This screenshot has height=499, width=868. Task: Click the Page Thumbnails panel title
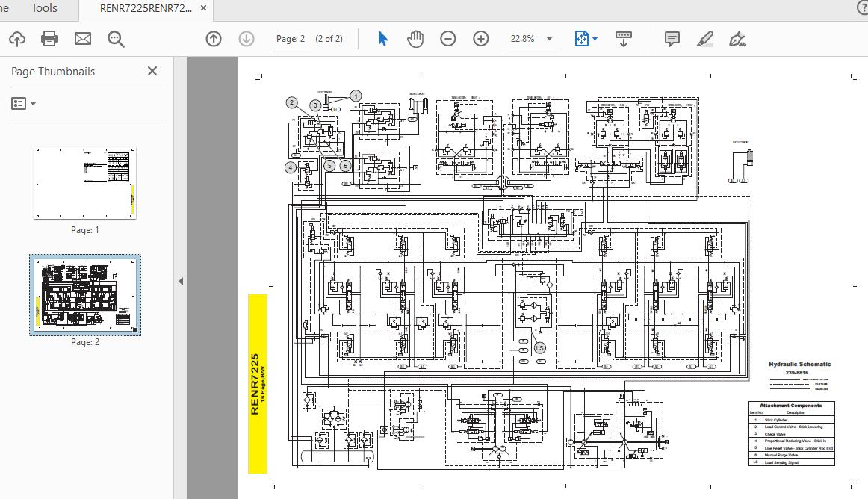53,72
